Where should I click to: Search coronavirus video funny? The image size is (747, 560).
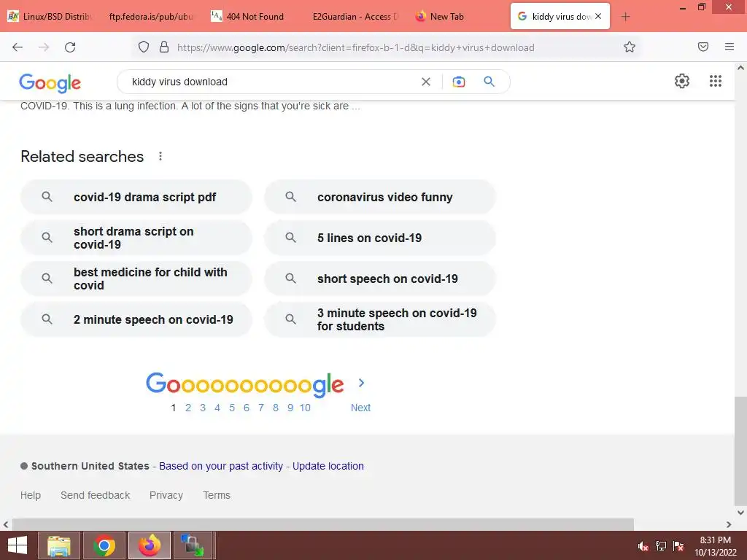pos(380,197)
